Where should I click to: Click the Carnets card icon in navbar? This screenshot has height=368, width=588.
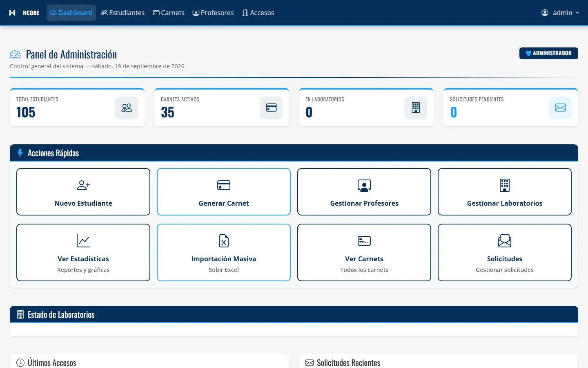(x=156, y=13)
